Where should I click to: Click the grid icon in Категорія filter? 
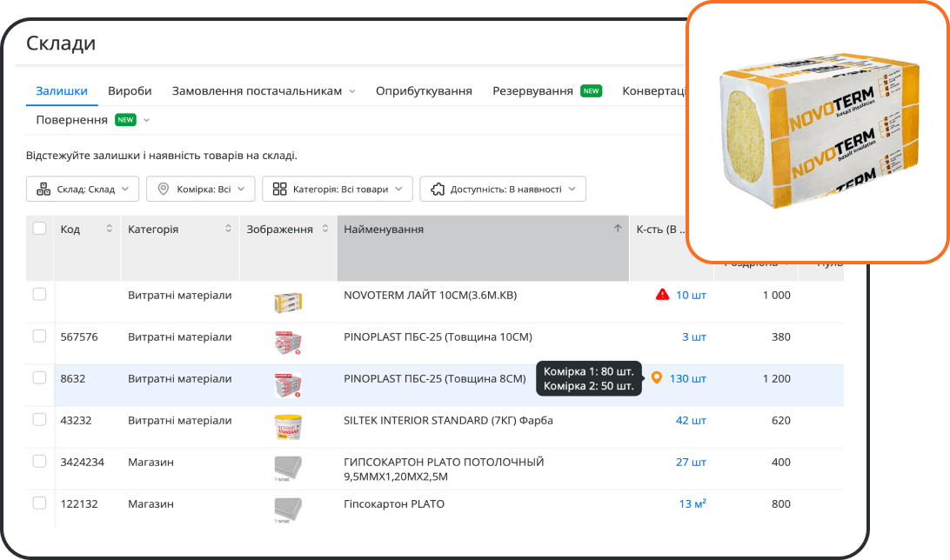(x=279, y=189)
